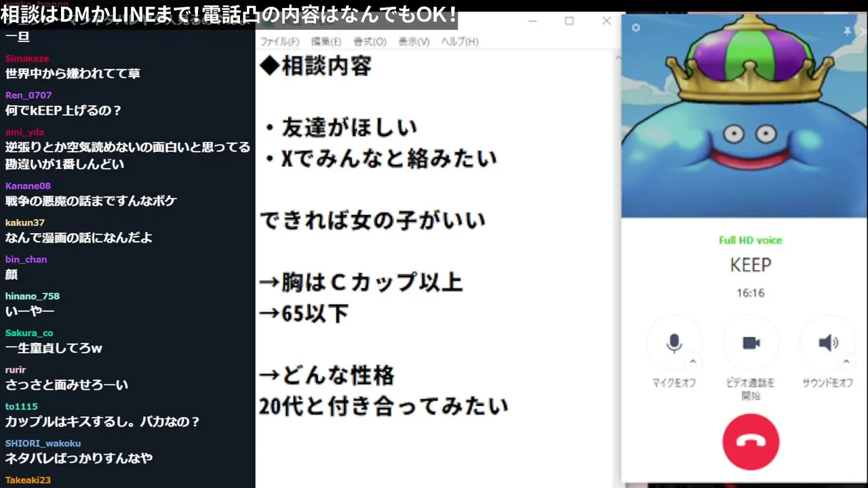Click the line できれば女の子がいい
Viewport: 868px width, 488px height.
(373, 220)
